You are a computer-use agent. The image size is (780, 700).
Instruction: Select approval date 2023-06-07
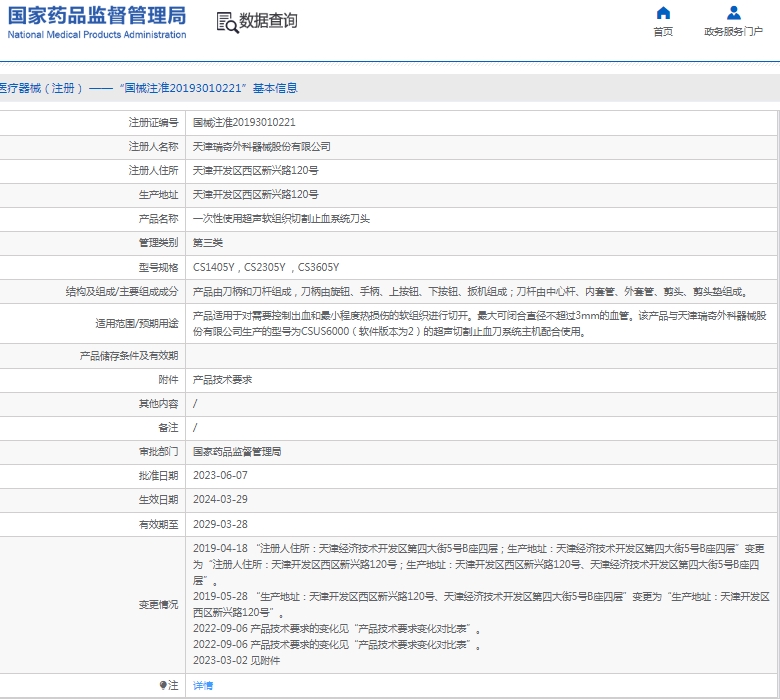click(220, 476)
